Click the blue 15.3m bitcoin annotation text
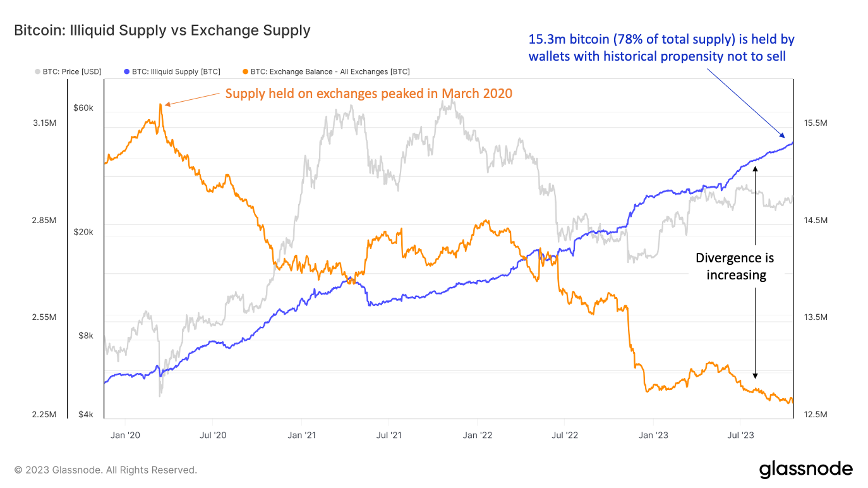Image resolution: width=868 pixels, height=488 pixels. point(661,47)
